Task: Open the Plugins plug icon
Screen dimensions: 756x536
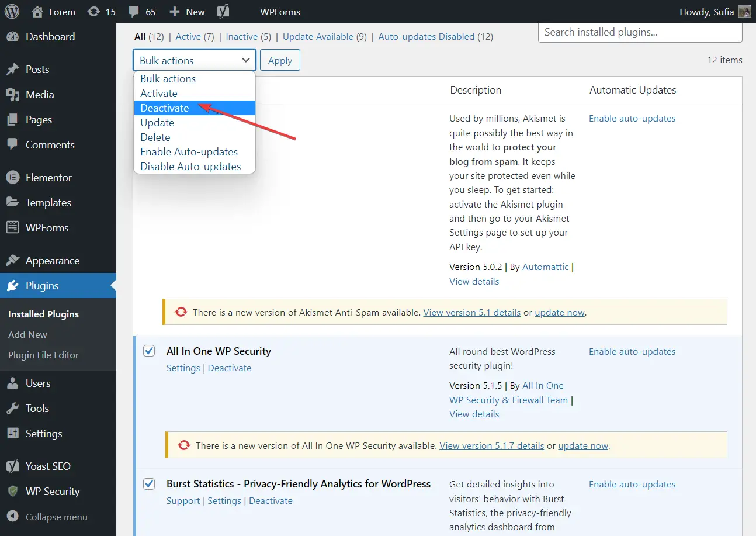Action: (x=12, y=285)
